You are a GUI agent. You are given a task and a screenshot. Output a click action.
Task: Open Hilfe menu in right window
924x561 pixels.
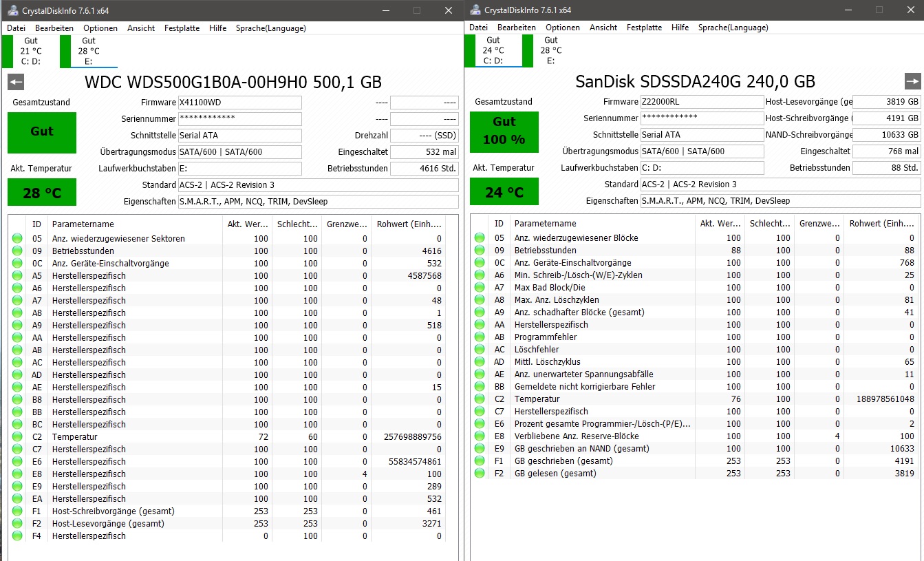680,28
